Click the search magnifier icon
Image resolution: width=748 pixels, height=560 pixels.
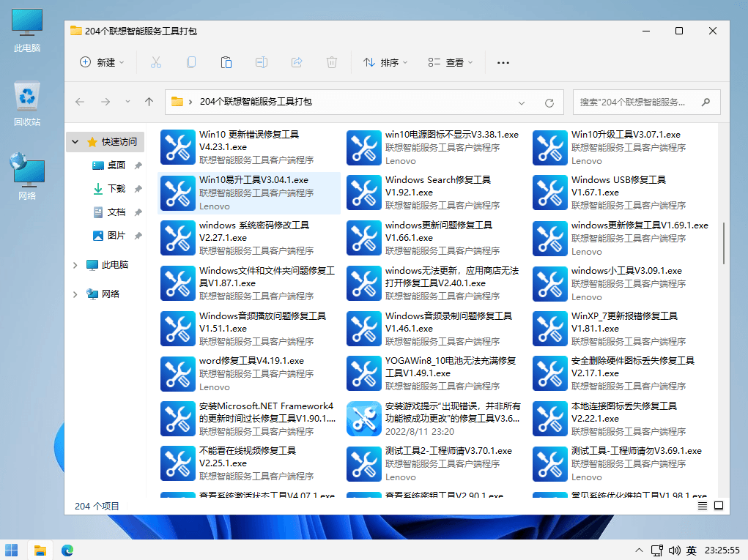[x=706, y=102]
